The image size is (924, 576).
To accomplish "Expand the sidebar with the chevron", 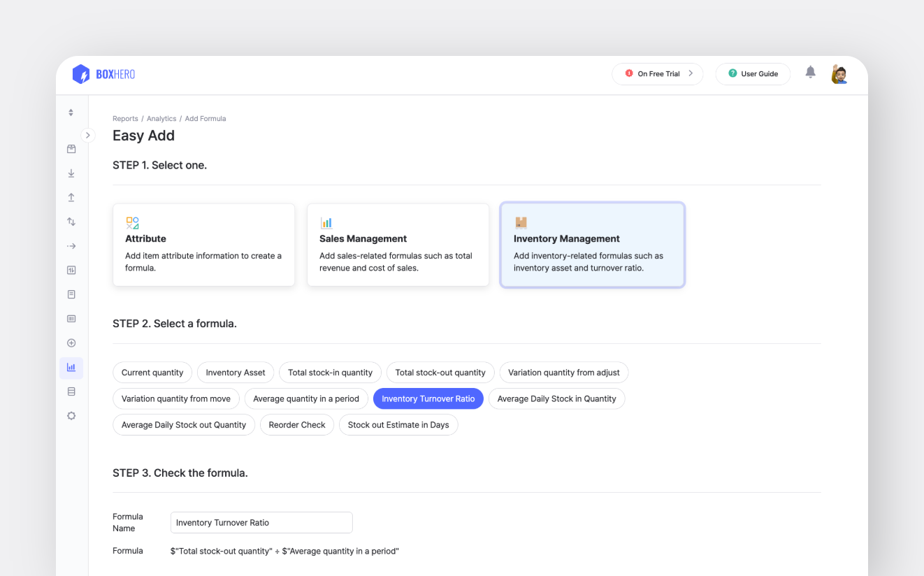I will pyautogui.click(x=87, y=135).
